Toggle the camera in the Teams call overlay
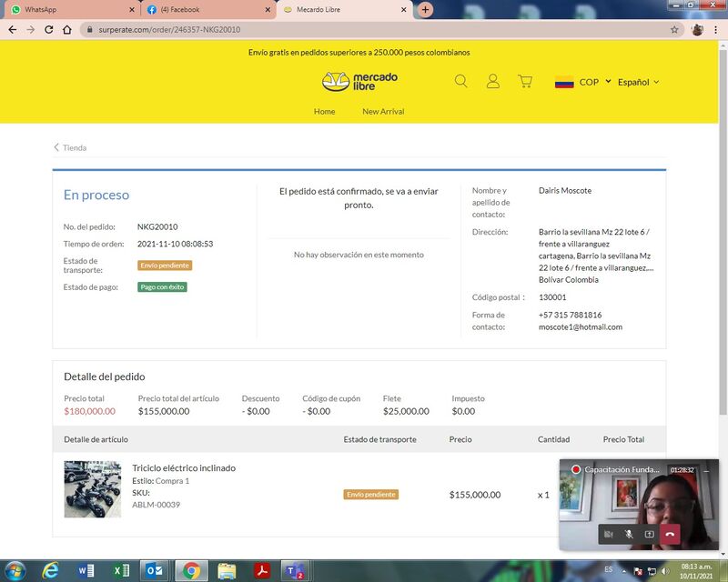The width and height of the screenshot is (728, 582). coord(608,534)
